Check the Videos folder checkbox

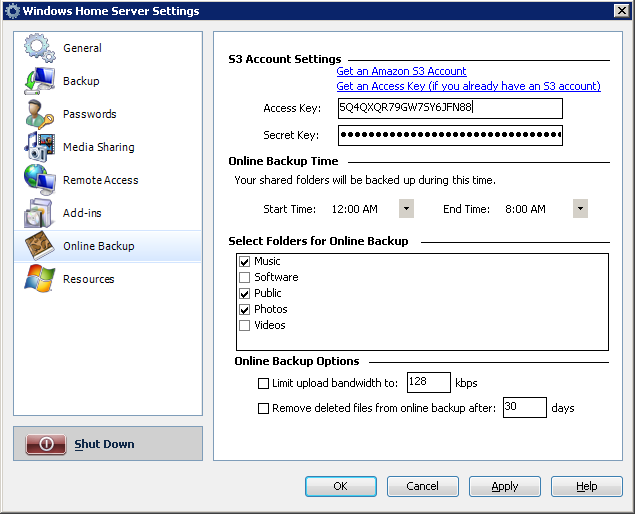(x=244, y=326)
